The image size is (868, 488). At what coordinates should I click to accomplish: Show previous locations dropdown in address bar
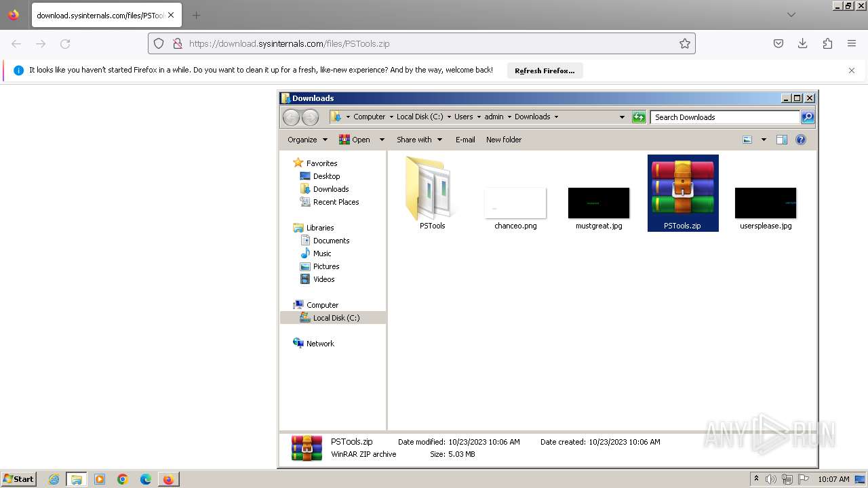point(622,117)
